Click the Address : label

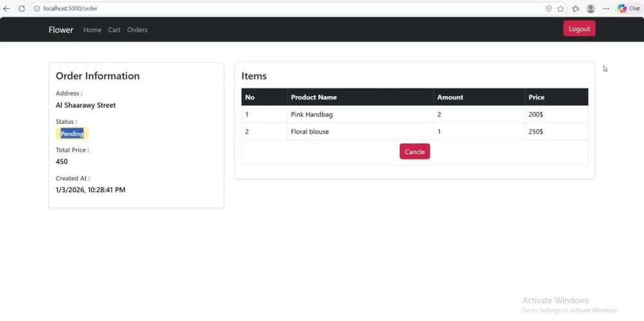coord(69,93)
